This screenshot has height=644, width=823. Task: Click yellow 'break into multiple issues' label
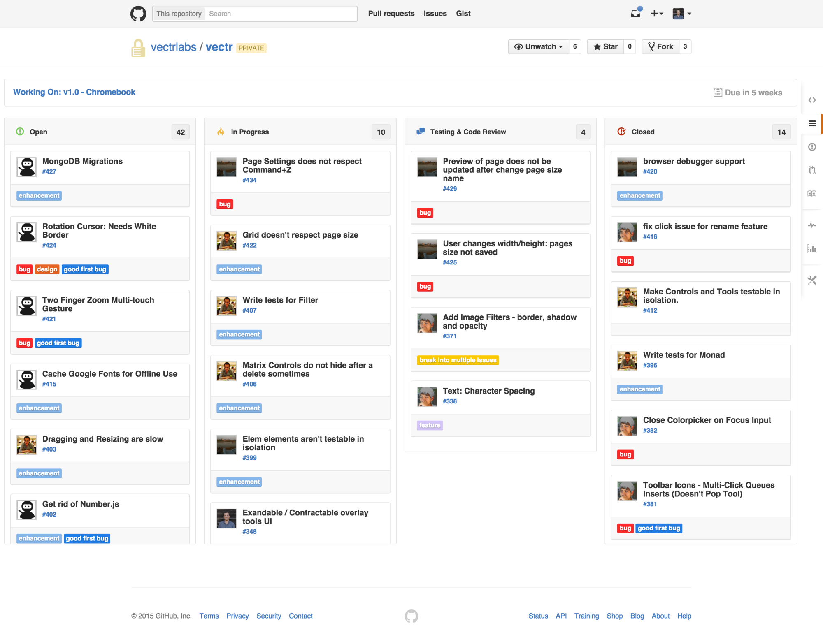click(458, 360)
